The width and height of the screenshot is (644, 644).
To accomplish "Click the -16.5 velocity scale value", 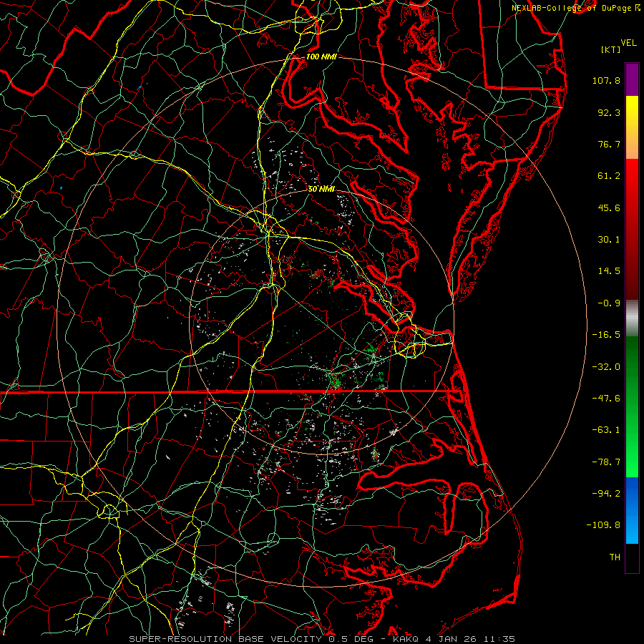I will (606, 335).
